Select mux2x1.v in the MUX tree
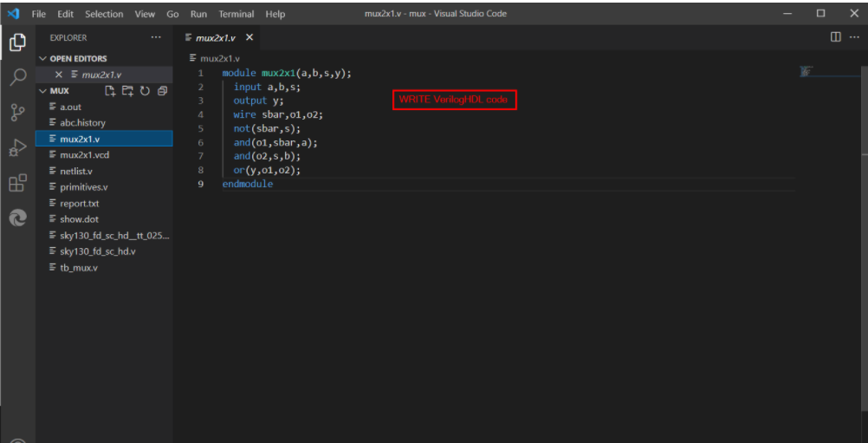 pyautogui.click(x=104, y=139)
